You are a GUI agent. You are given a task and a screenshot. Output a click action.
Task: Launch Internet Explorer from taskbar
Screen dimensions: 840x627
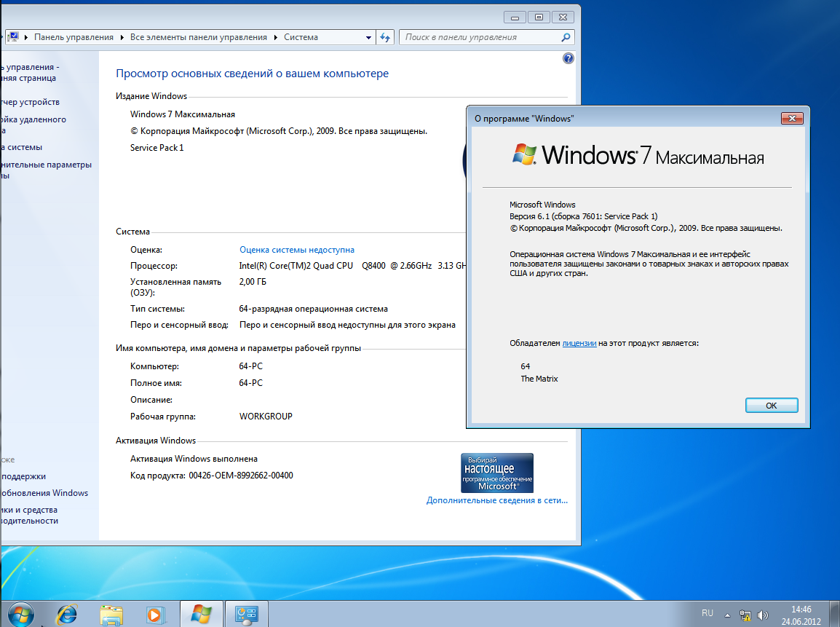pos(67,614)
